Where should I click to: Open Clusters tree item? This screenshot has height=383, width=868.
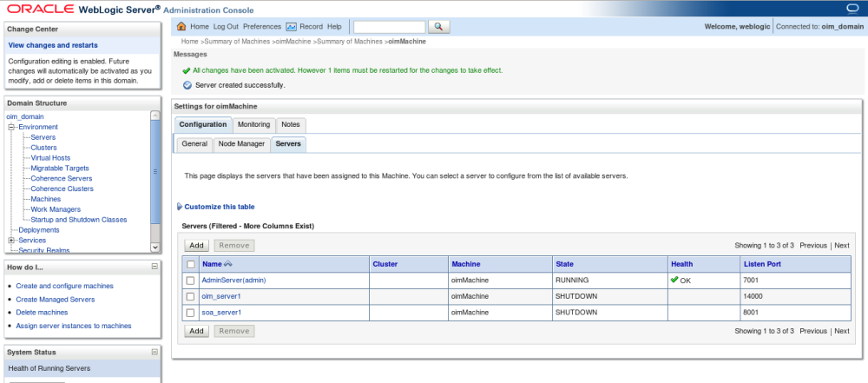point(43,148)
